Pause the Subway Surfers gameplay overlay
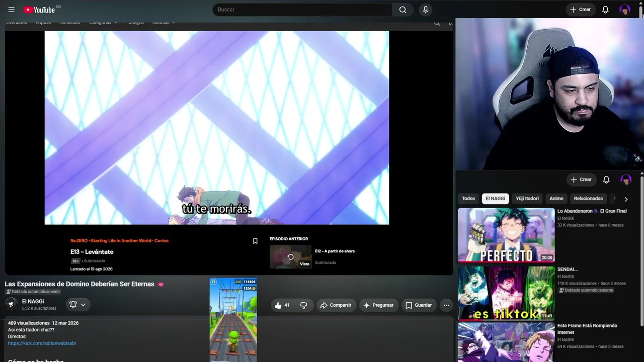This screenshot has height=362, width=644. click(213, 282)
